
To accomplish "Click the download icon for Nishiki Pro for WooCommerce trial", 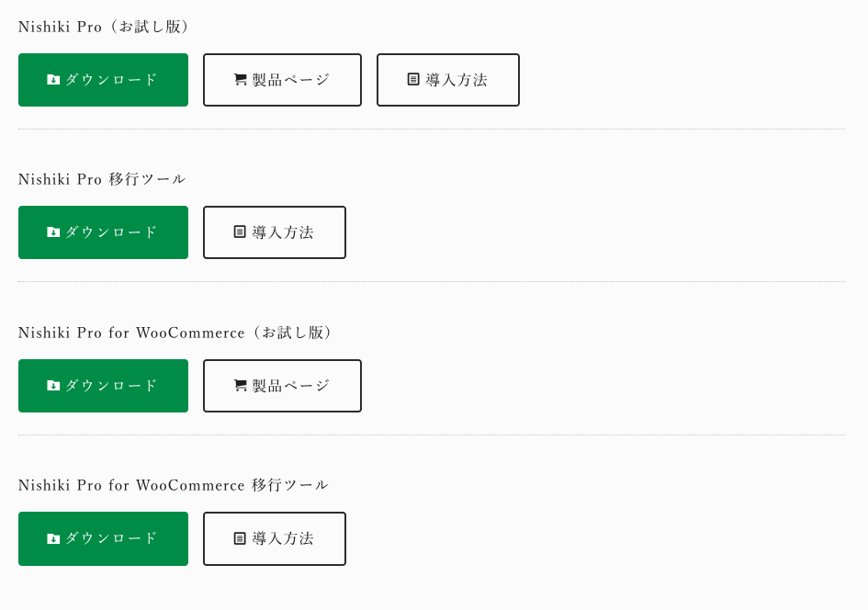I will [x=52, y=385].
